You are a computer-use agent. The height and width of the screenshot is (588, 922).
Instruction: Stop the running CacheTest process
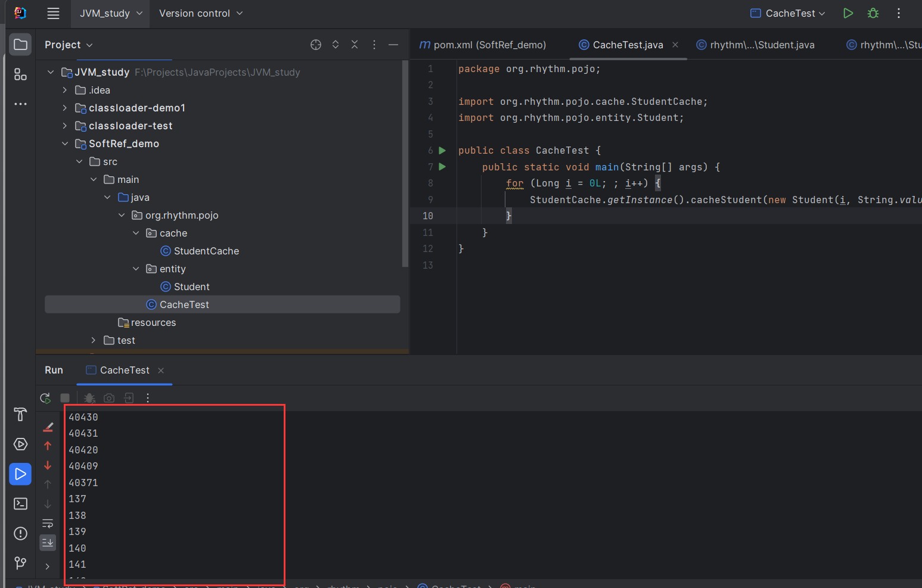point(65,397)
